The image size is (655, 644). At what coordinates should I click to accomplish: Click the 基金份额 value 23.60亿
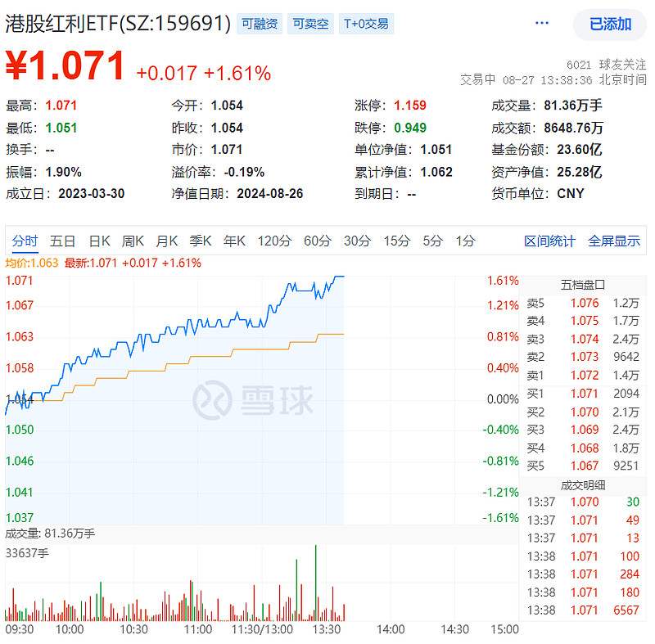point(580,150)
